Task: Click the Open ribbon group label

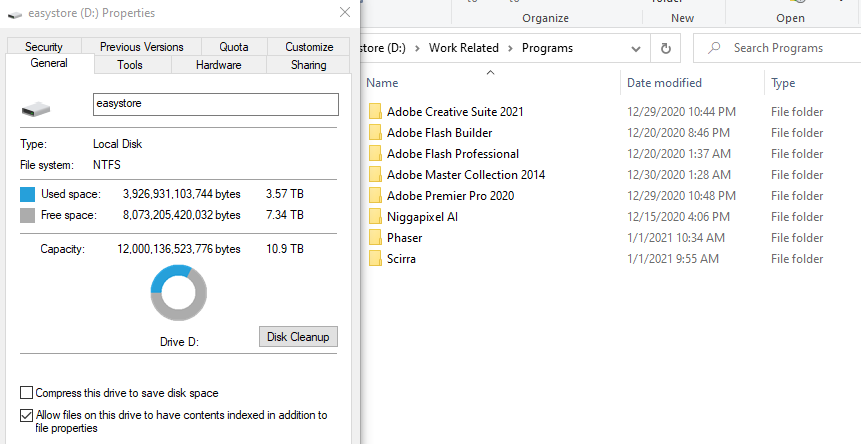Action: [790, 18]
